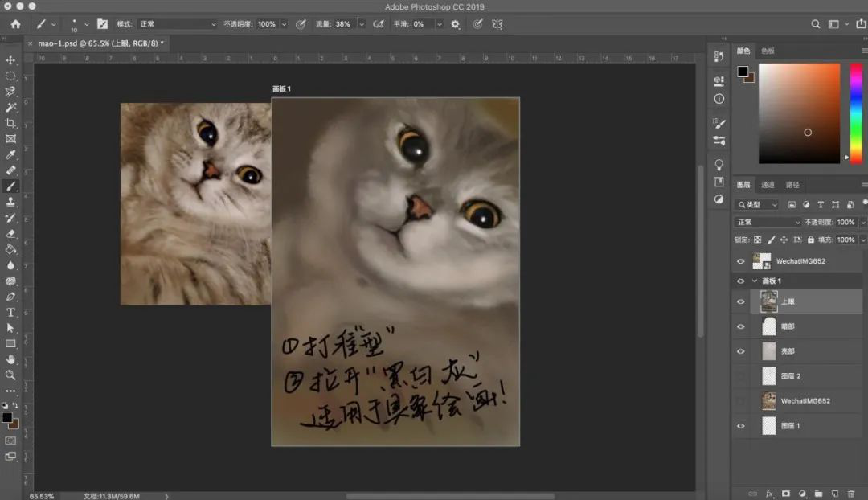Switch to the 路径 tab
Viewport: 868px width, 500px height.
point(792,185)
